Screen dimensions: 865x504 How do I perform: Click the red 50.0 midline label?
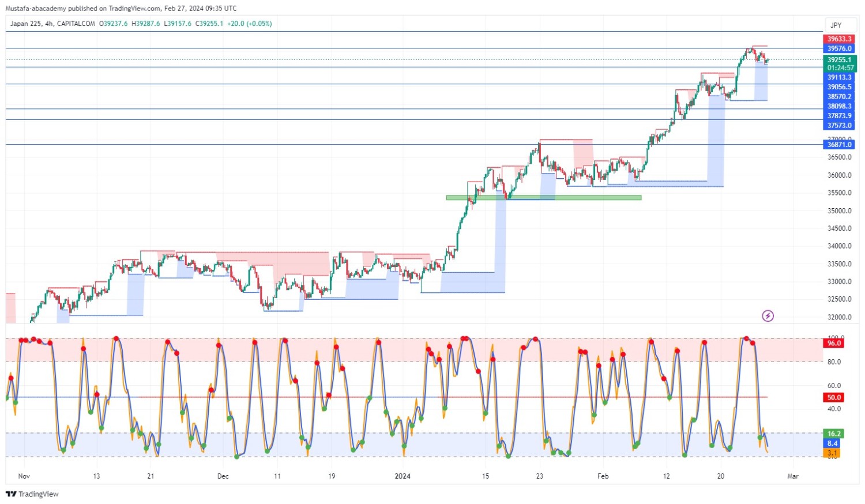(834, 397)
